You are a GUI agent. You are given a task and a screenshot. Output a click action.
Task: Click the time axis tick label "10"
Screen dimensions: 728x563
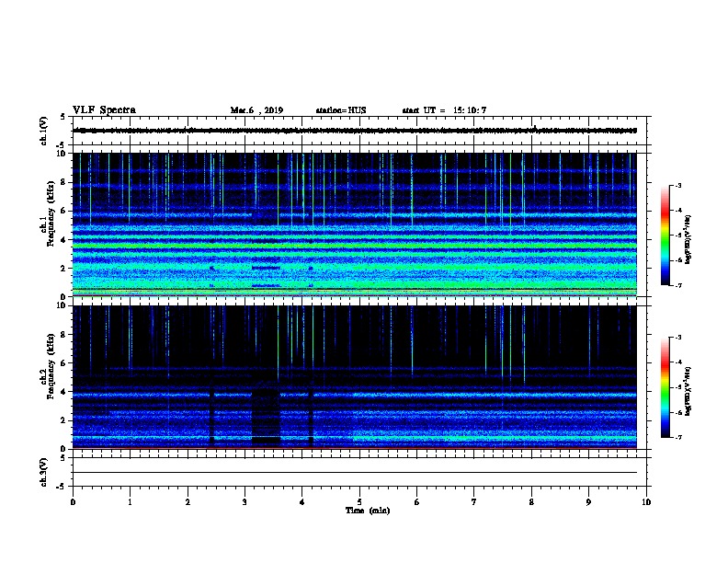pyautogui.click(x=646, y=502)
